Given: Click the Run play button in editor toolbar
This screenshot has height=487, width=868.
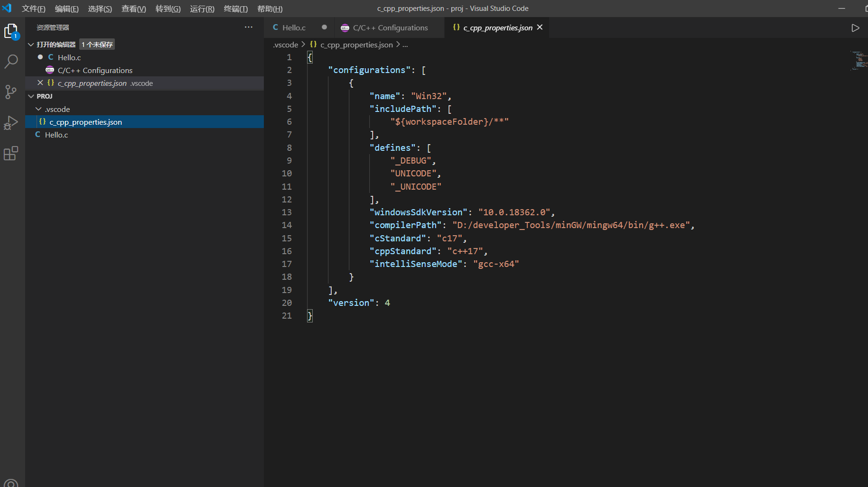Looking at the screenshot, I should 855,28.
